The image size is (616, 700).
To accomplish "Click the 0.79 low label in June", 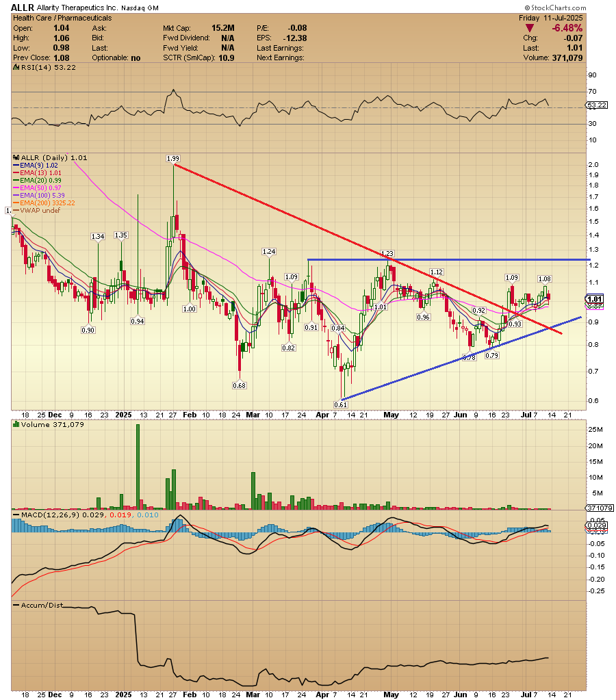I will pos(492,356).
